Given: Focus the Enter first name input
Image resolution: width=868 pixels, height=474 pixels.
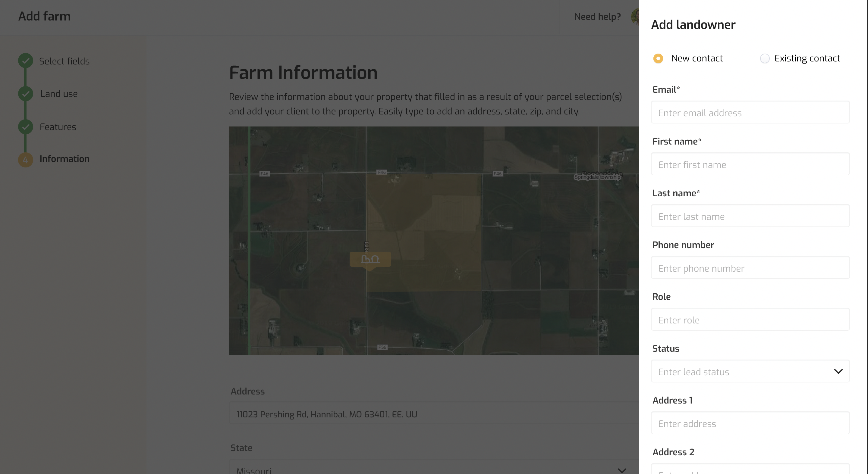Looking at the screenshot, I should 750,164.
